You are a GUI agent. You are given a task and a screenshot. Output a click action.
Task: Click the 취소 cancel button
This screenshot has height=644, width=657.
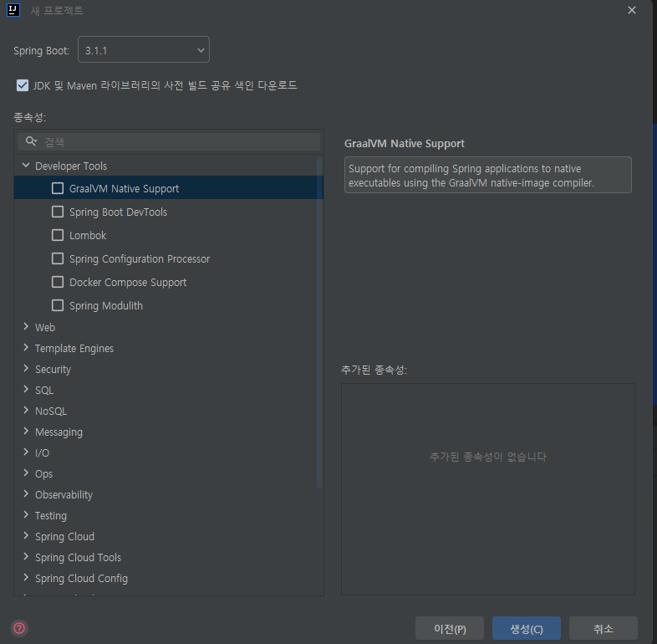tap(603, 628)
